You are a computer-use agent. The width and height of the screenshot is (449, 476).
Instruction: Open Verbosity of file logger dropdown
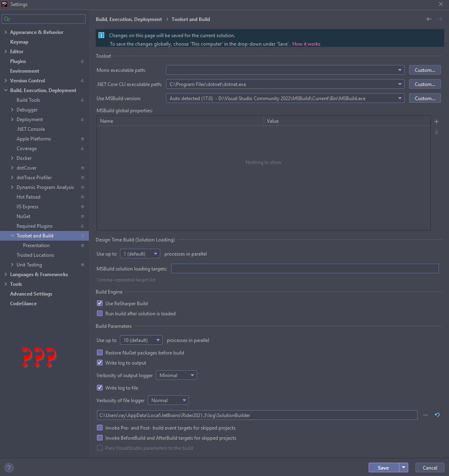(168, 401)
